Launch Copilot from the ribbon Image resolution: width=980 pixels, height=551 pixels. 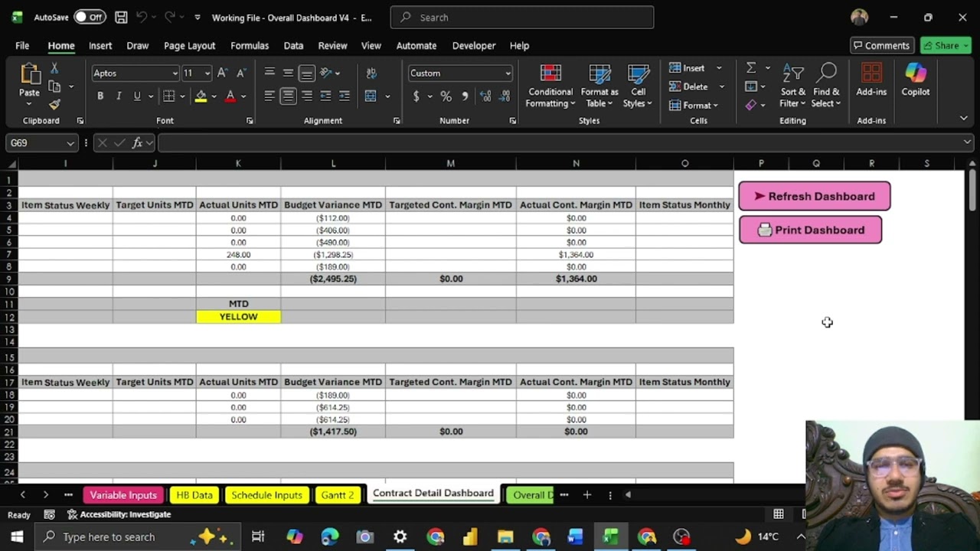(916, 80)
